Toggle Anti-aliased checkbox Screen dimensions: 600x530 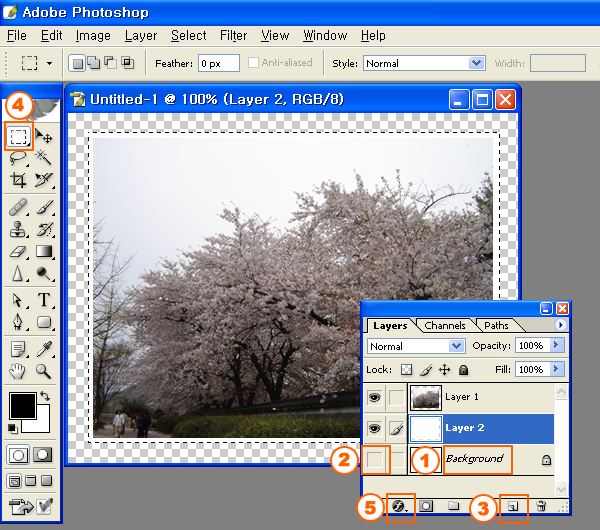[253, 62]
